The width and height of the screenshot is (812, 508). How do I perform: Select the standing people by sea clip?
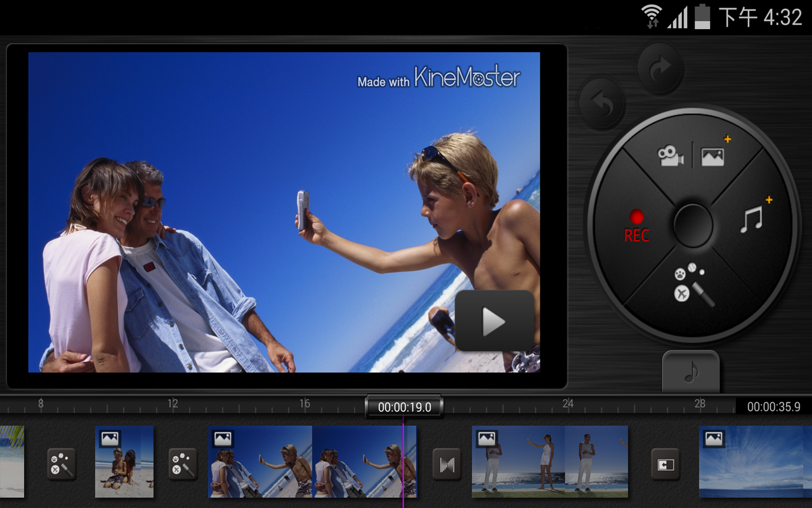click(x=550, y=462)
